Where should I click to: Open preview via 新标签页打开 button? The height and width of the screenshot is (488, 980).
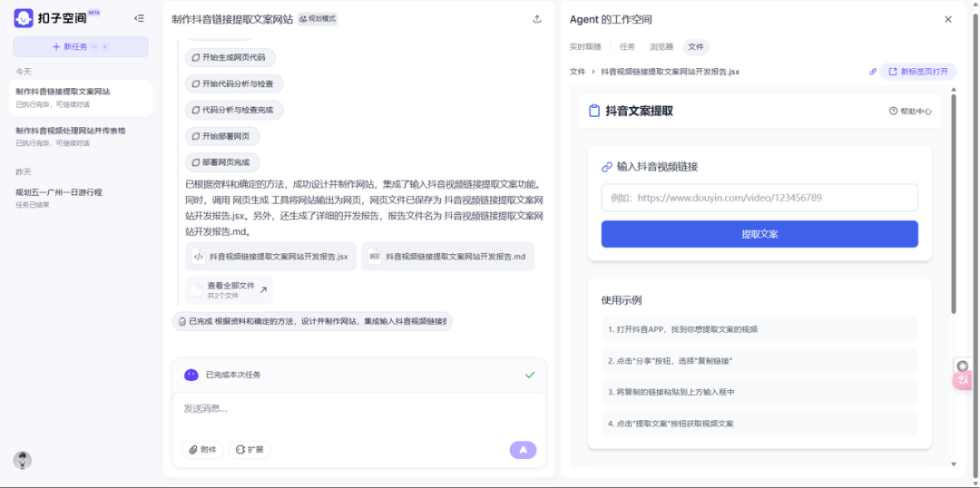click(x=918, y=72)
